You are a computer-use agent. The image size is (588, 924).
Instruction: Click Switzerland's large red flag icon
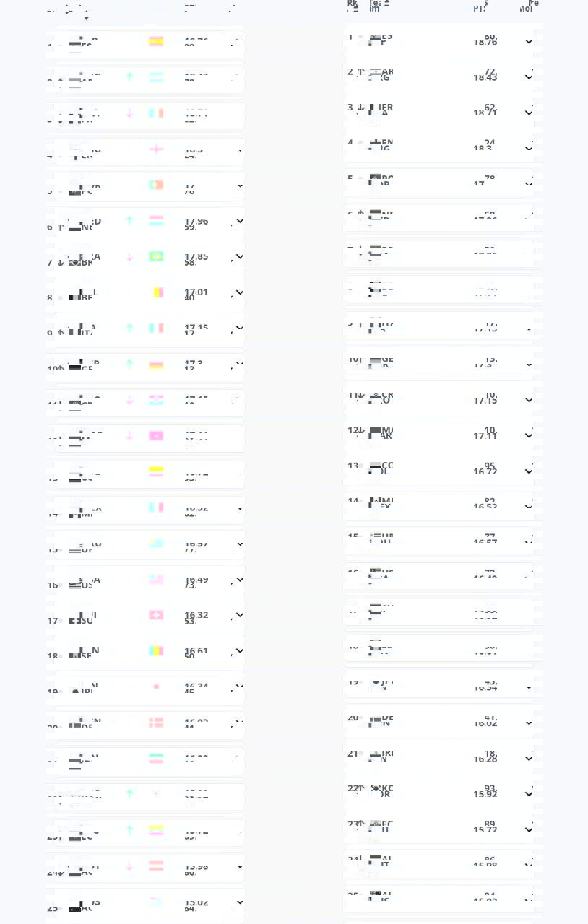156,615
